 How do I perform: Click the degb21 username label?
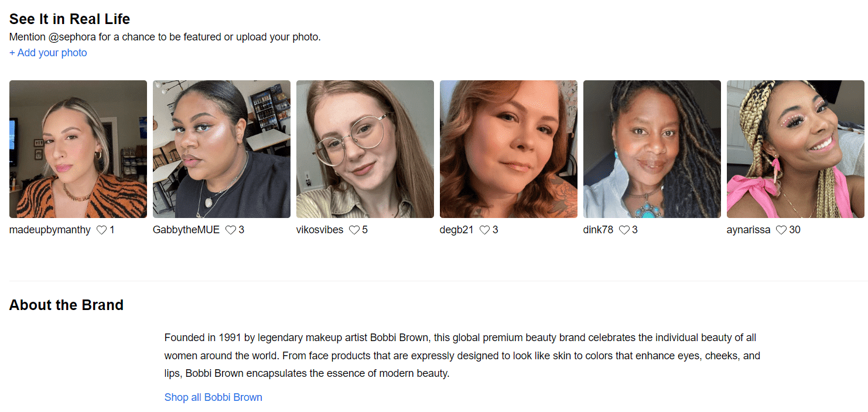point(456,230)
